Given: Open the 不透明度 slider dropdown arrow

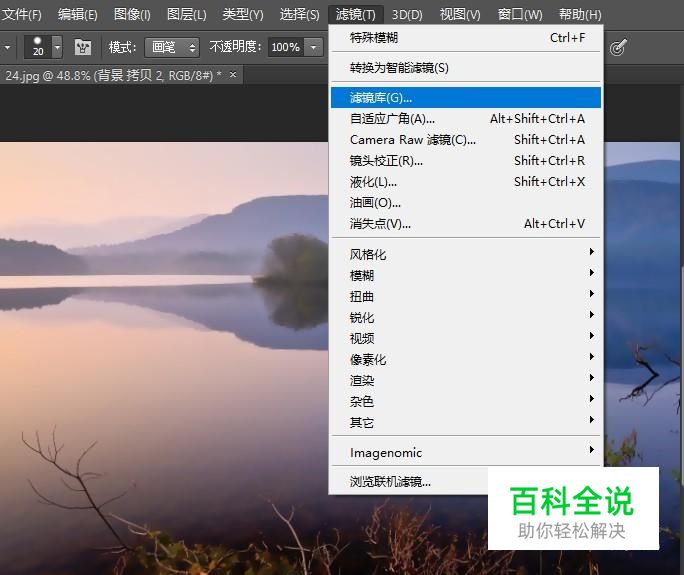Looking at the screenshot, I should 313,47.
